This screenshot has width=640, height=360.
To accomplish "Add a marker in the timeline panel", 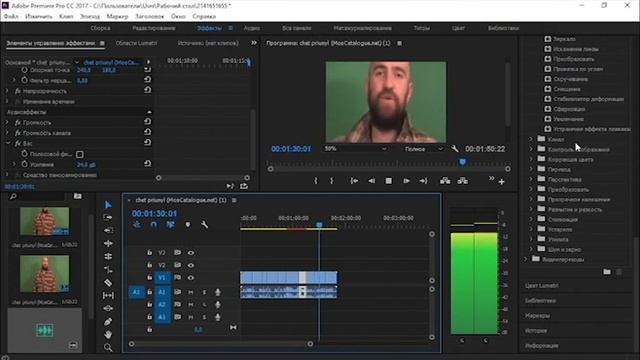I will 187,224.
